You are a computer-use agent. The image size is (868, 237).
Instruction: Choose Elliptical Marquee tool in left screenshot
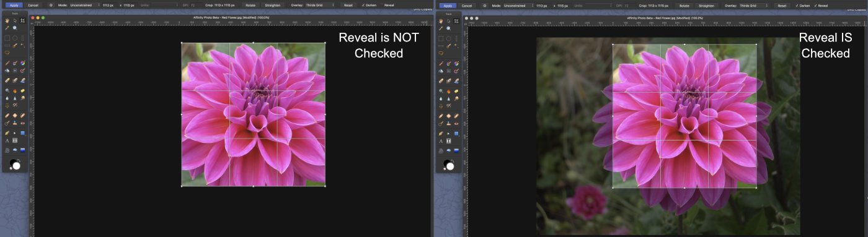click(x=15, y=38)
